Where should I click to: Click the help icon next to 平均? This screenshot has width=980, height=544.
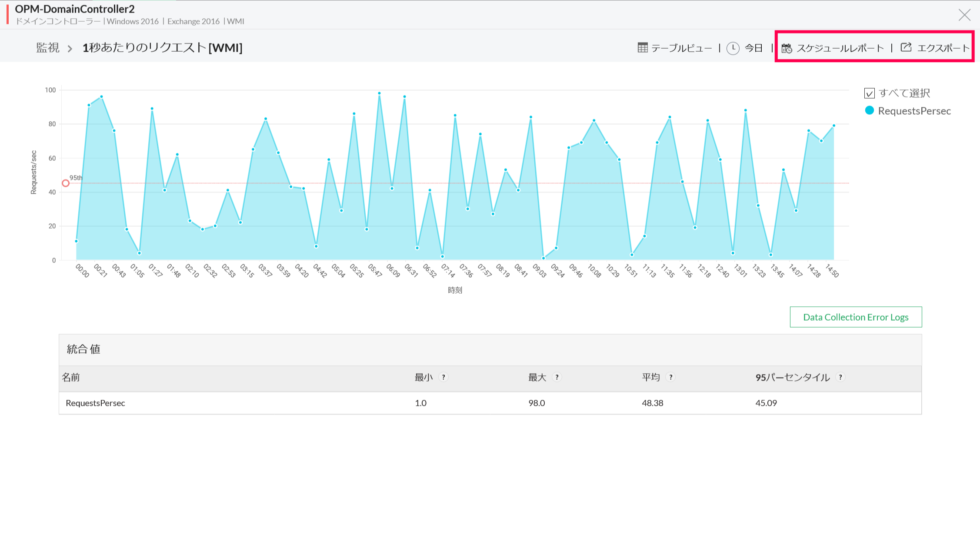(671, 377)
